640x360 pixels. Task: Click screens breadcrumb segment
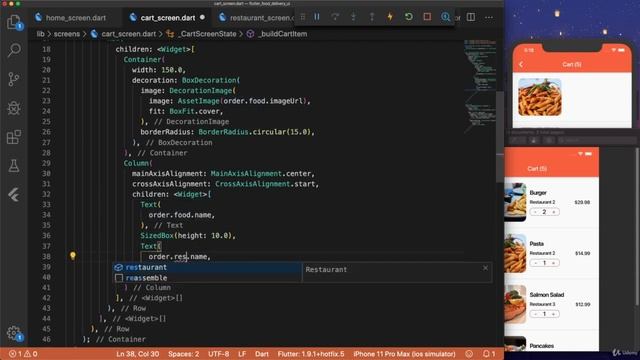pos(67,34)
